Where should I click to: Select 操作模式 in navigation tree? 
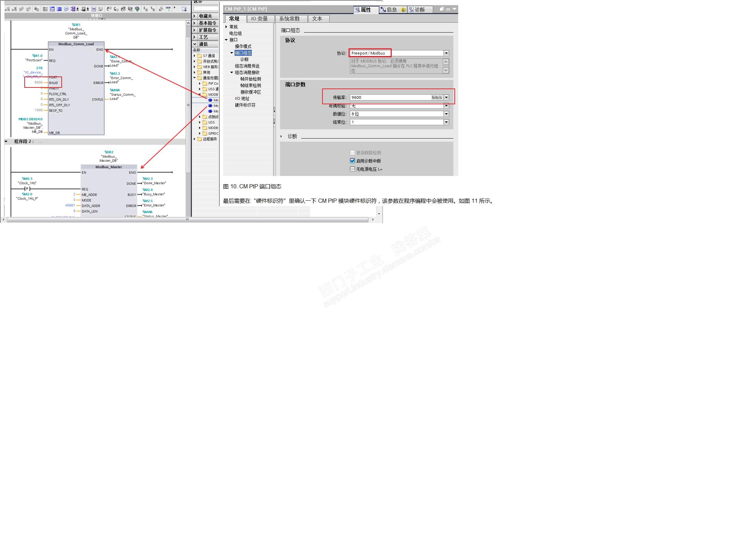point(243,46)
